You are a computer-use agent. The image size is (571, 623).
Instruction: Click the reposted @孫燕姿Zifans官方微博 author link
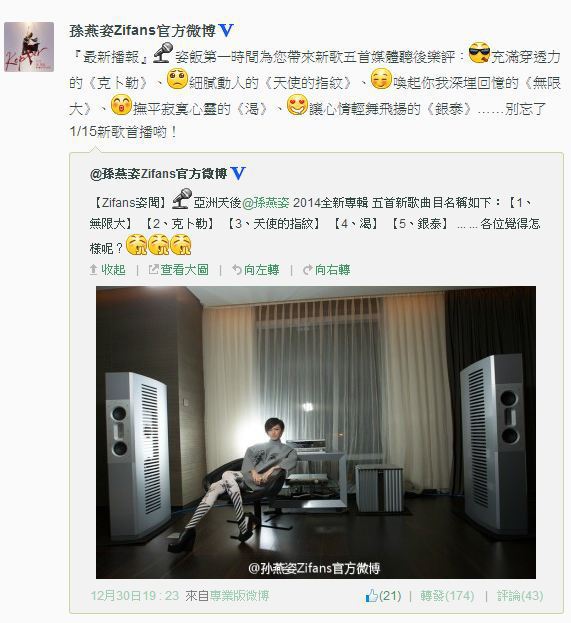click(159, 174)
